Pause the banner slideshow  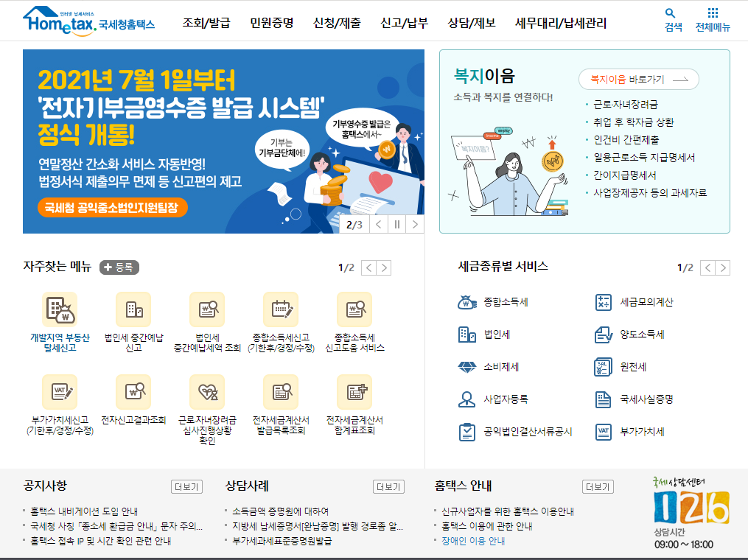click(x=397, y=225)
